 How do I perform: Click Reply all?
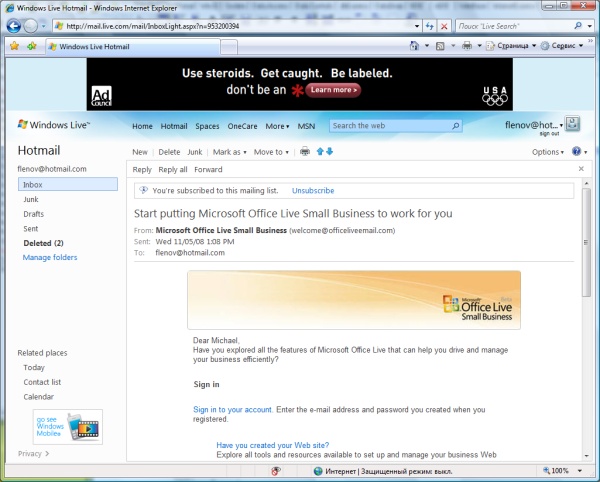click(x=173, y=169)
